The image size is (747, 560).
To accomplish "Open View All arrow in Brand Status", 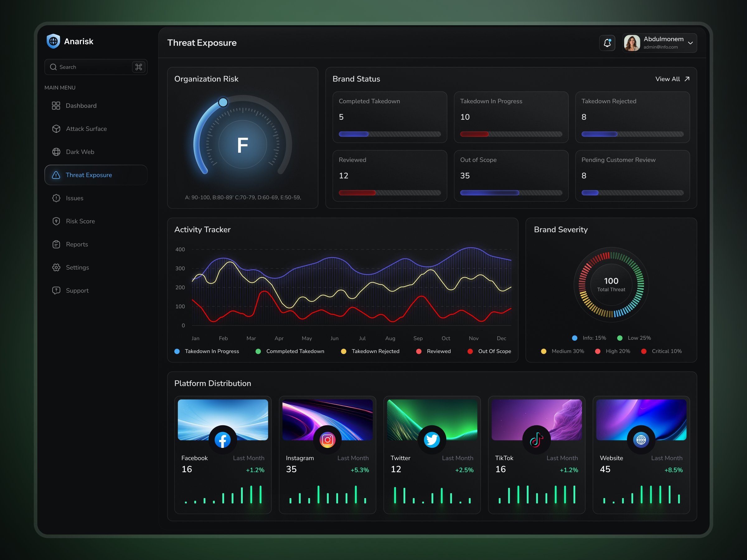I will pos(687,79).
